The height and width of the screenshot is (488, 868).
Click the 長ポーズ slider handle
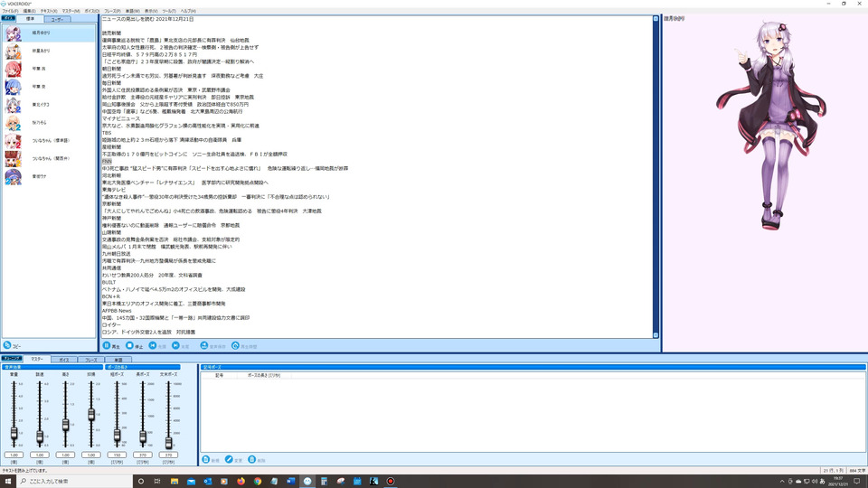coord(143,437)
